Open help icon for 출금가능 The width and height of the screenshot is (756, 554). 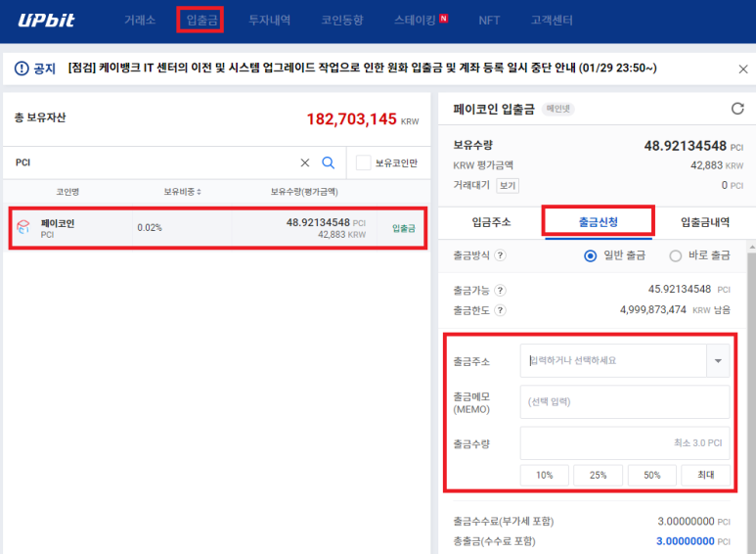click(501, 290)
